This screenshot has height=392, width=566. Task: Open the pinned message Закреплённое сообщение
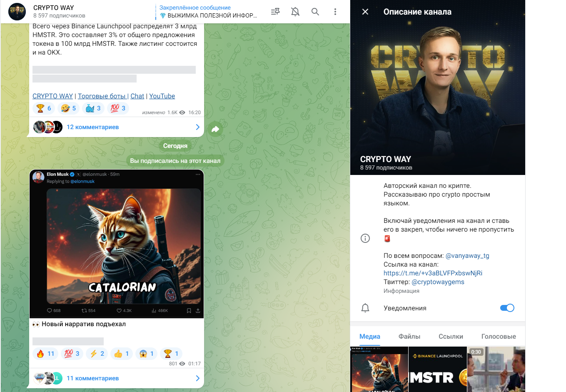pos(208,12)
